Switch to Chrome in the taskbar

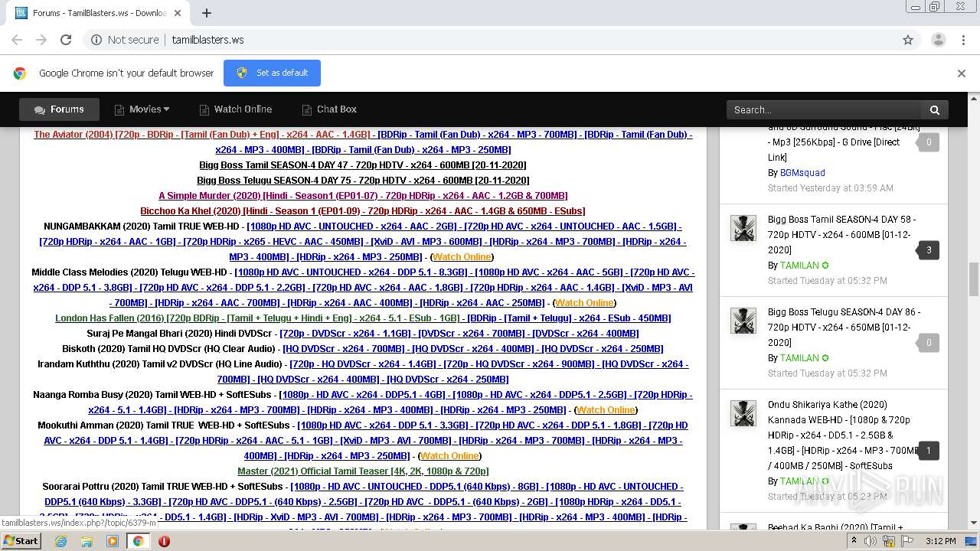click(x=138, y=540)
